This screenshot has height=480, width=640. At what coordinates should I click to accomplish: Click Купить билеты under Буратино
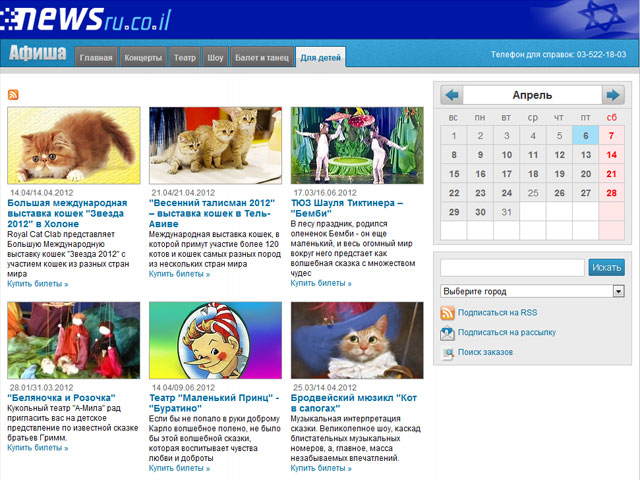point(179,468)
